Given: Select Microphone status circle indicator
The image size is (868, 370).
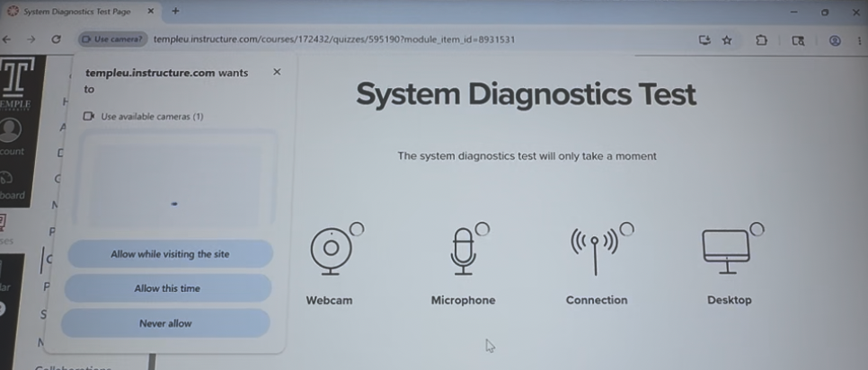Looking at the screenshot, I should [x=483, y=229].
